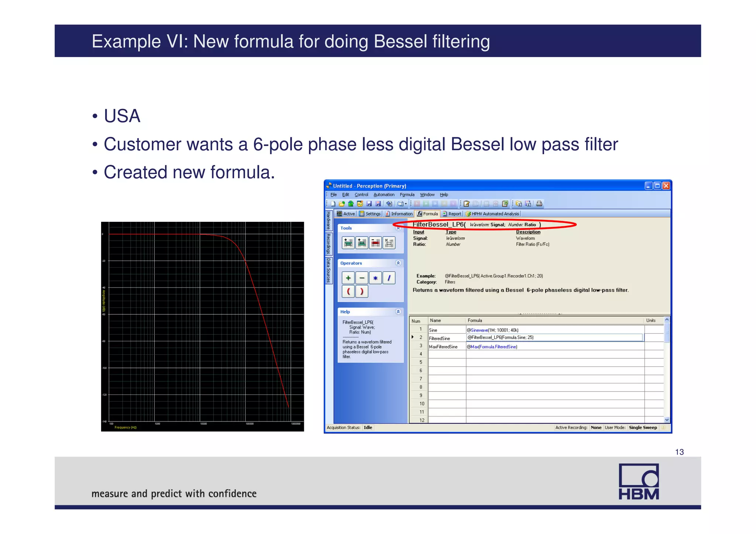Click the first green add-row Tools button
This screenshot has height=534, width=756.
coord(348,243)
